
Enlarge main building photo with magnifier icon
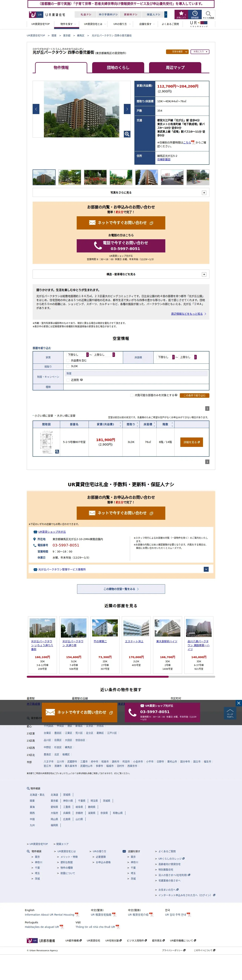(127, 134)
